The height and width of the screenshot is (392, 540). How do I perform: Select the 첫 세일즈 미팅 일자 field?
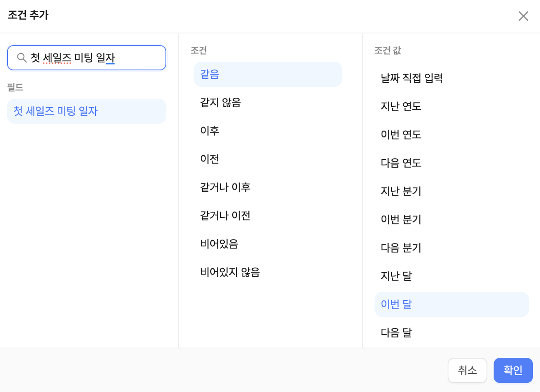click(x=86, y=111)
